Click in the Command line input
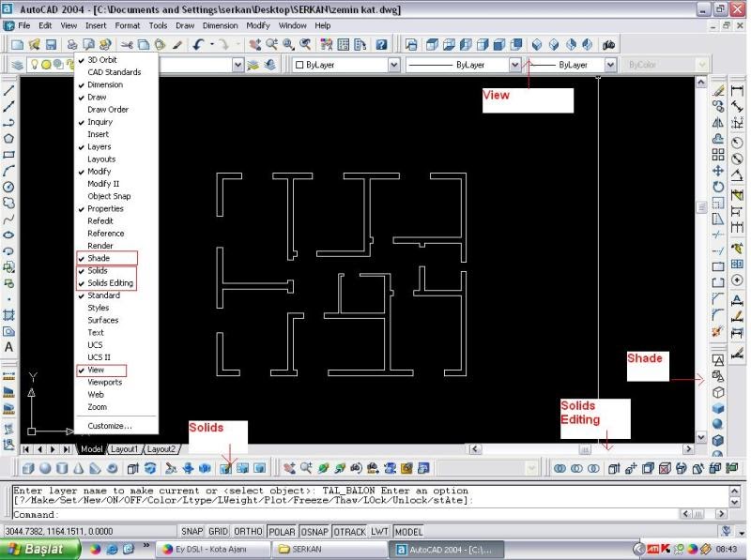This screenshot has height=560, width=751. point(343,515)
